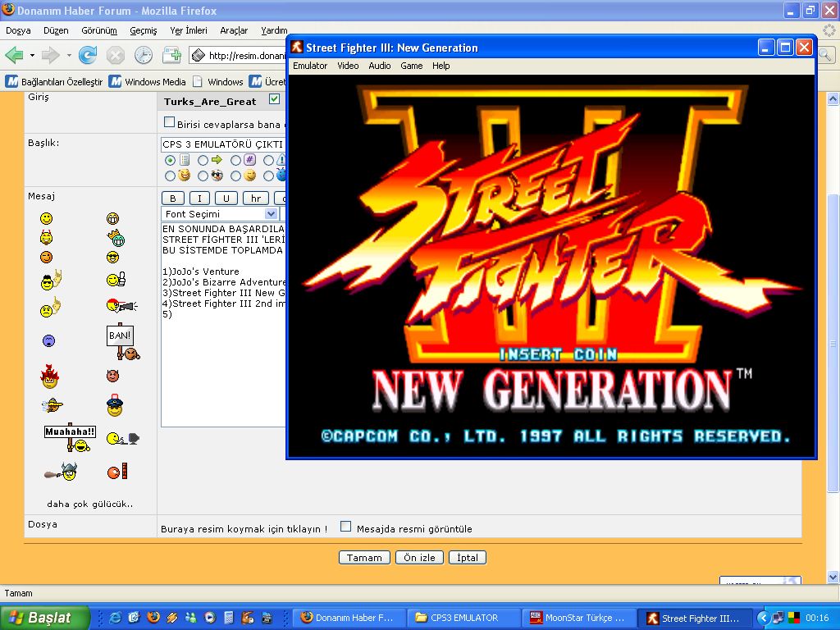Image resolution: width=840 pixels, height=630 pixels.
Task: Open Help menu in emulator window
Action: 441,66
